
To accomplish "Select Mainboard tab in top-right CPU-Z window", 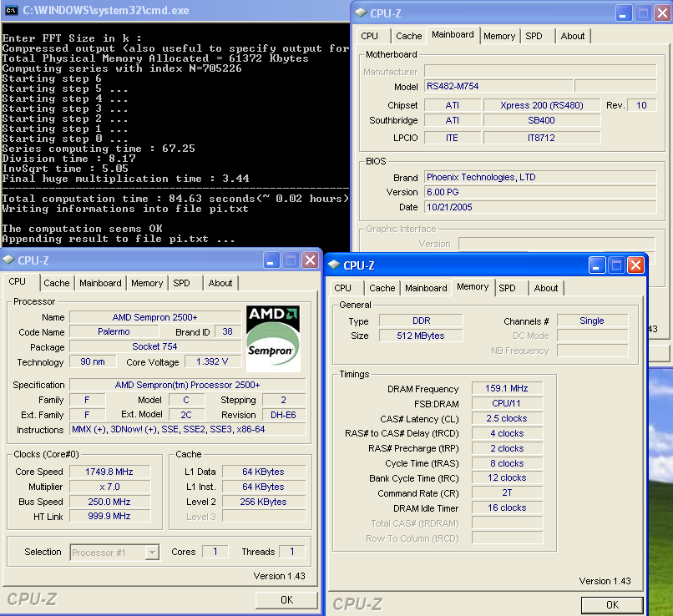I will [x=453, y=35].
